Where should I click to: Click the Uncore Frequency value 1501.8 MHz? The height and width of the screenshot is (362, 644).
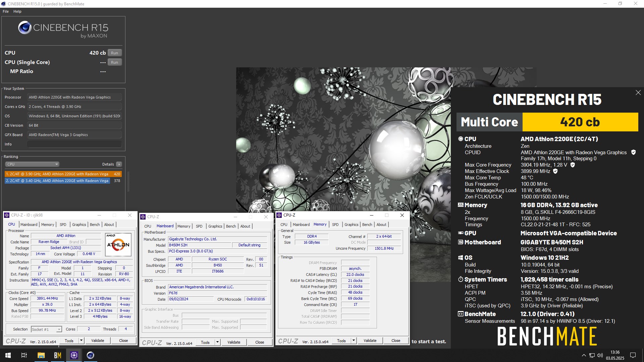(x=384, y=248)
